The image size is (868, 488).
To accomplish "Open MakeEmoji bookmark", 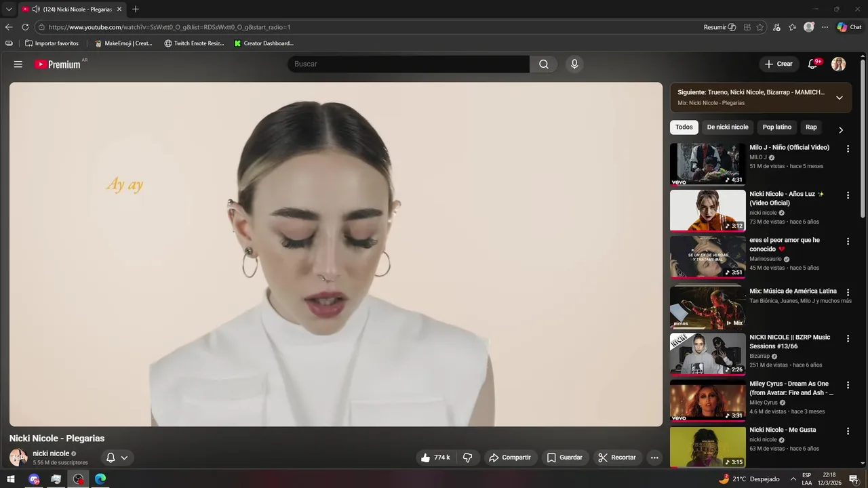I will pos(123,43).
